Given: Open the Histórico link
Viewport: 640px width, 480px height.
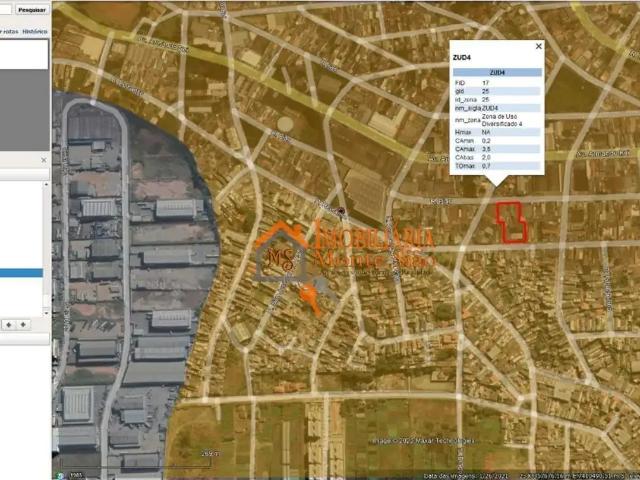Looking at the screenshot, I should coord(35,31).
